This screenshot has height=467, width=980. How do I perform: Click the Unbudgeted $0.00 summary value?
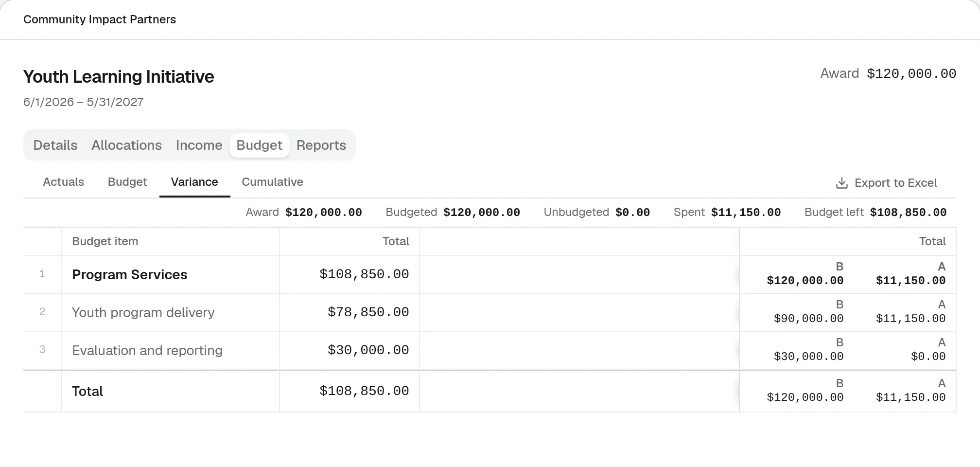click(632, 213)
